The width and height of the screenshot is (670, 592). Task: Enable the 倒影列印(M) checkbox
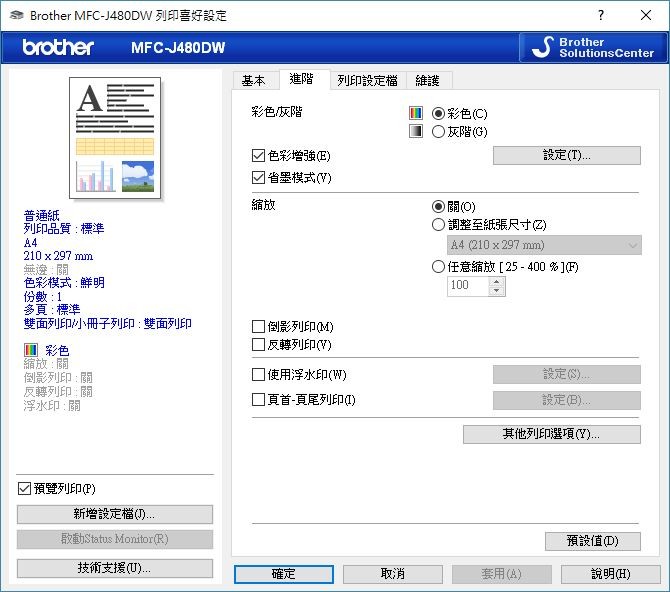pos(258,327)
